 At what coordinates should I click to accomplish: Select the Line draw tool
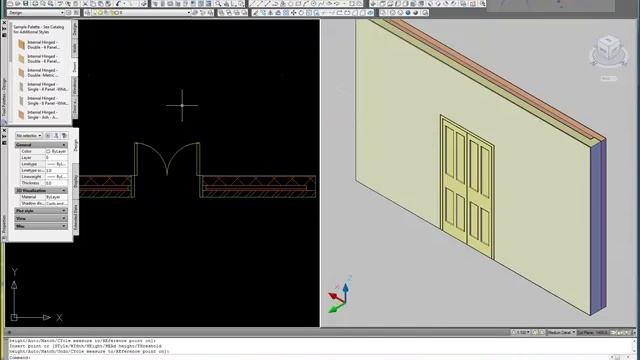point(253,4)
